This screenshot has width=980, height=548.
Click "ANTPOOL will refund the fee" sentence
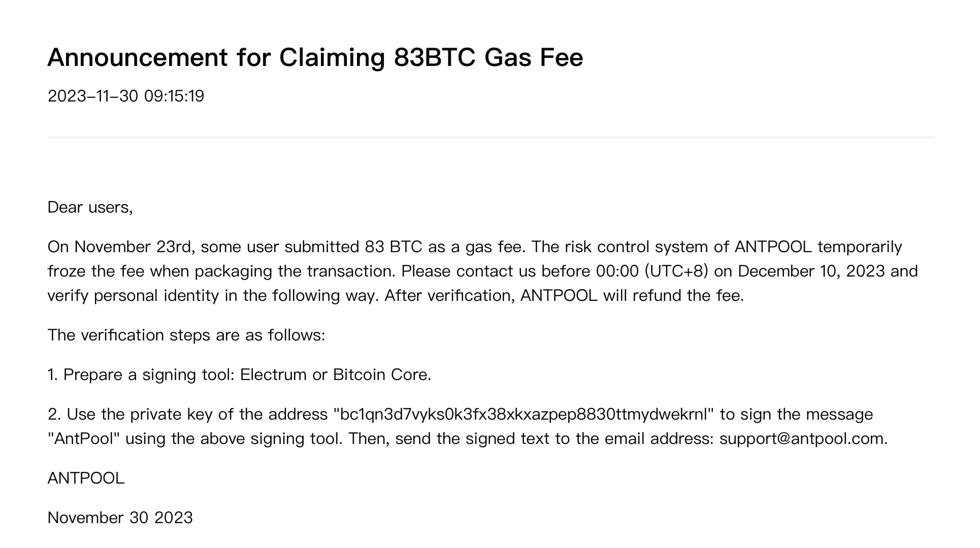632,295
